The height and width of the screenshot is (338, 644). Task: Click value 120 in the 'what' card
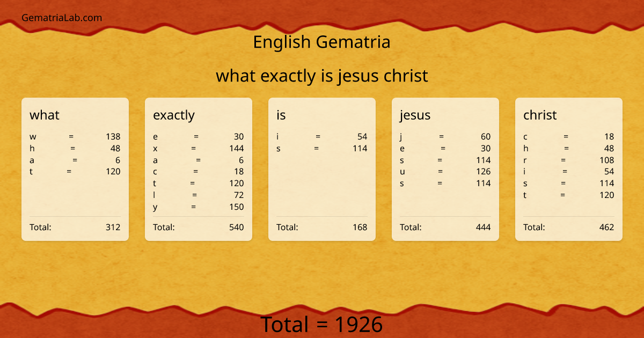(x=113, y=172)
